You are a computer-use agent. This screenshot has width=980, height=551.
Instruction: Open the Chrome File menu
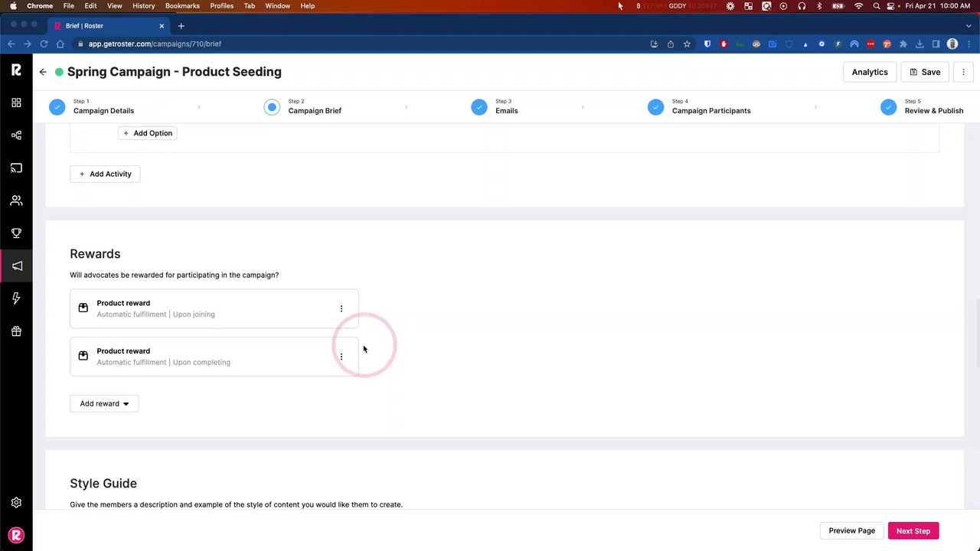click(69, 6)
